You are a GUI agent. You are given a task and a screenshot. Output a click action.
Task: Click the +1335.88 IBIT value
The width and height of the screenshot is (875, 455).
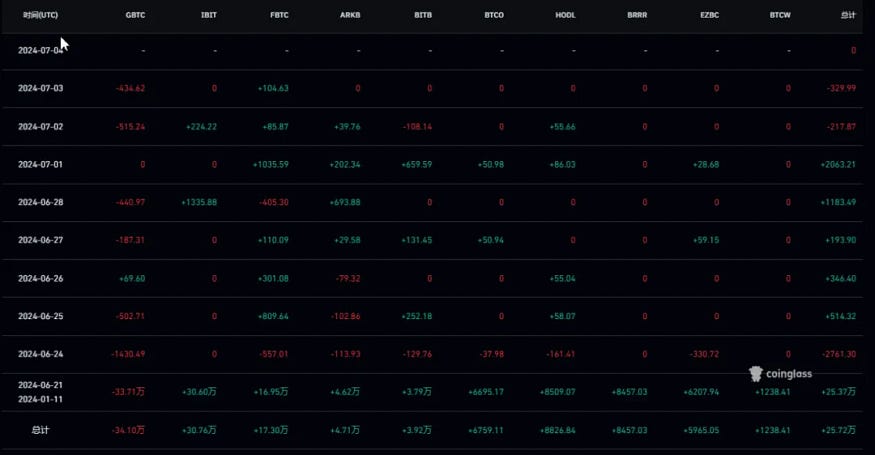point(199,202)
